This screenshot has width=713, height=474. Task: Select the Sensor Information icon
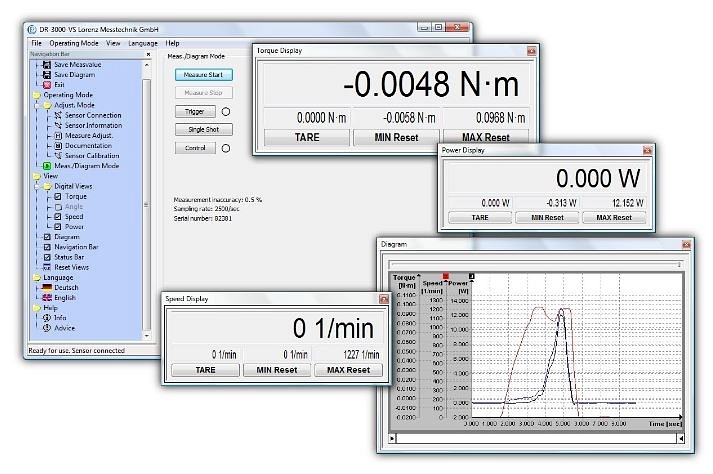(58, 125)
